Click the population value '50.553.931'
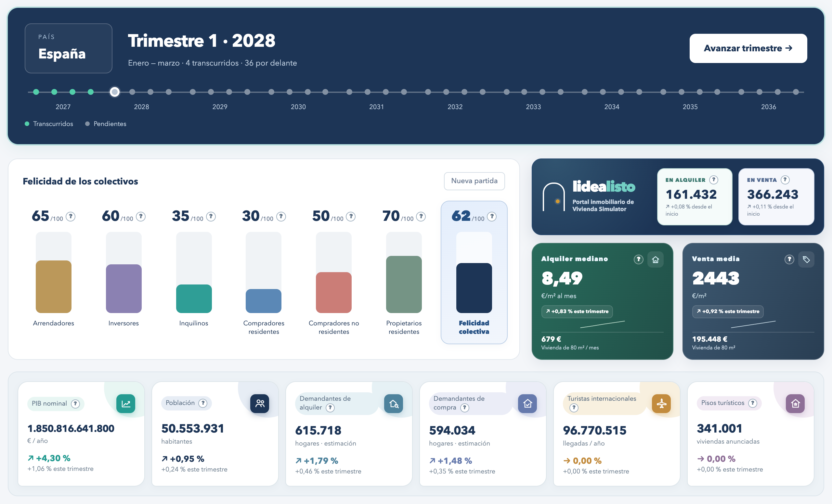Viewport: 832px width, 504px height. pyautogui.click(x=193, y=428)
